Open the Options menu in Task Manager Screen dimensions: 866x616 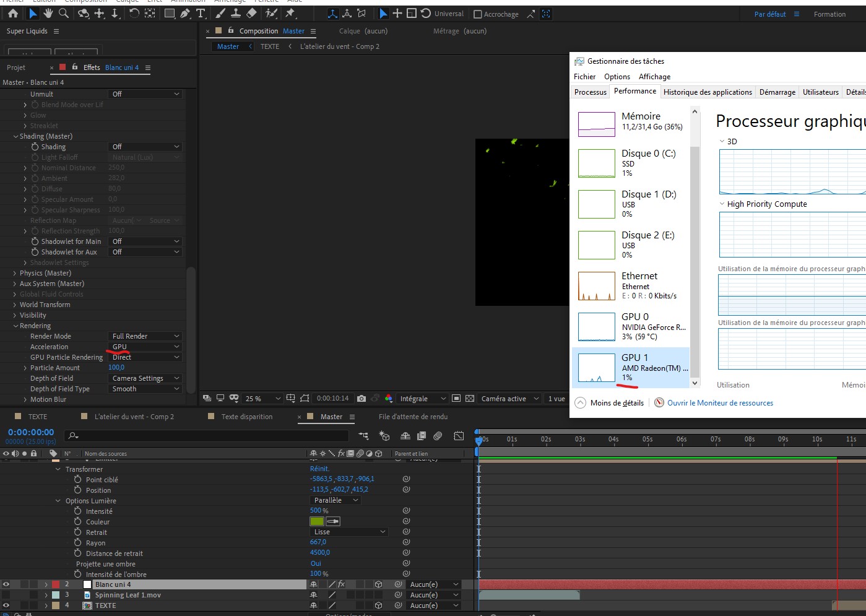point(617,77)
